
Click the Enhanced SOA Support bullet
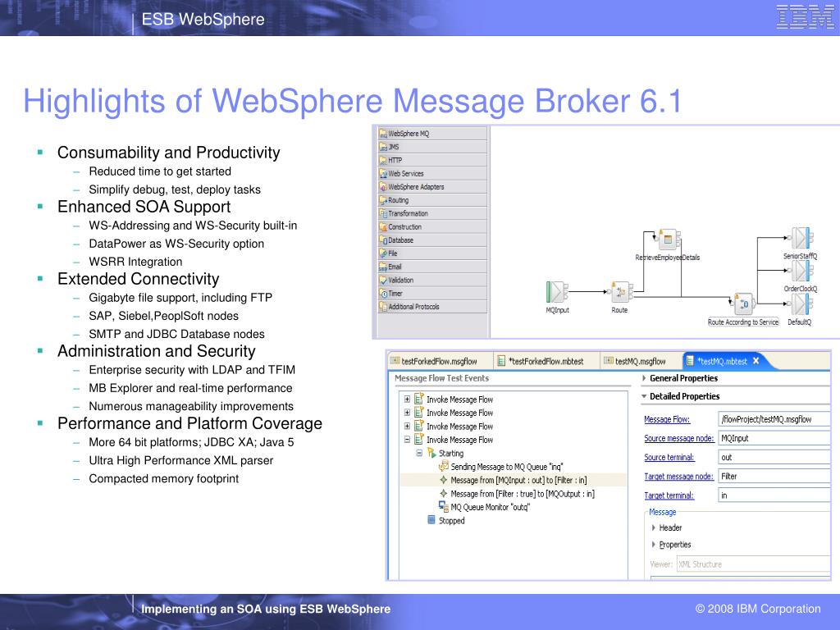(x=144, y=207)
